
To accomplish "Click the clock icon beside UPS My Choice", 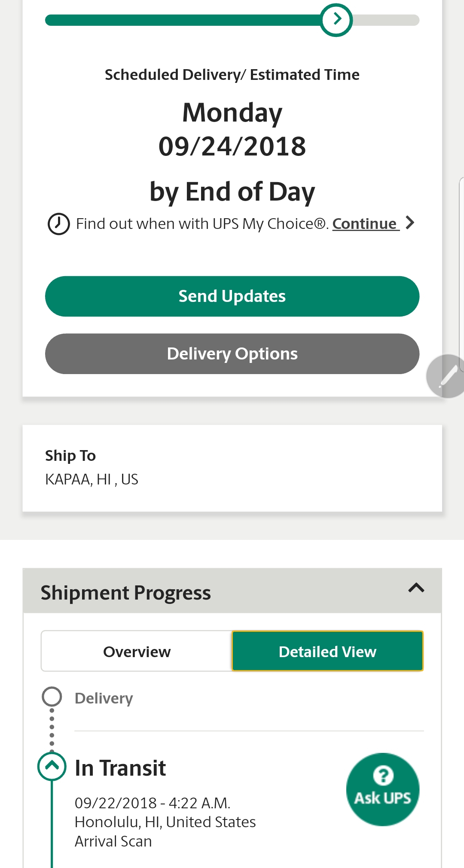I will click(58, 224).
